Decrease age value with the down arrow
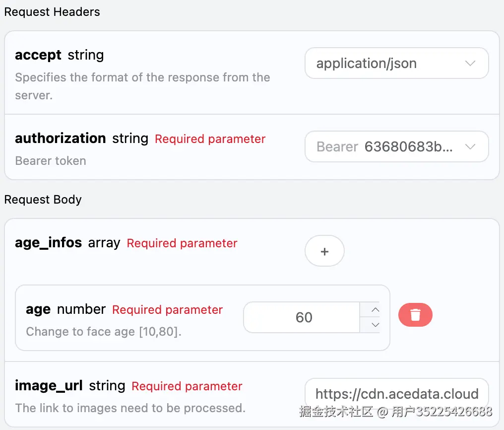The height and width of the screenshot is (430, 504). coord(376,325)
